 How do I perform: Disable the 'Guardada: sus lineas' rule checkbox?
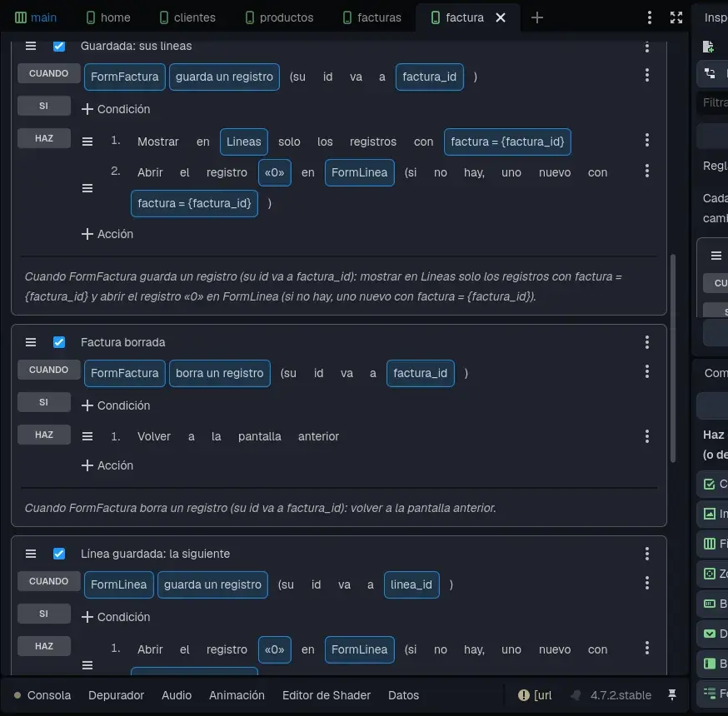[59, 47]
